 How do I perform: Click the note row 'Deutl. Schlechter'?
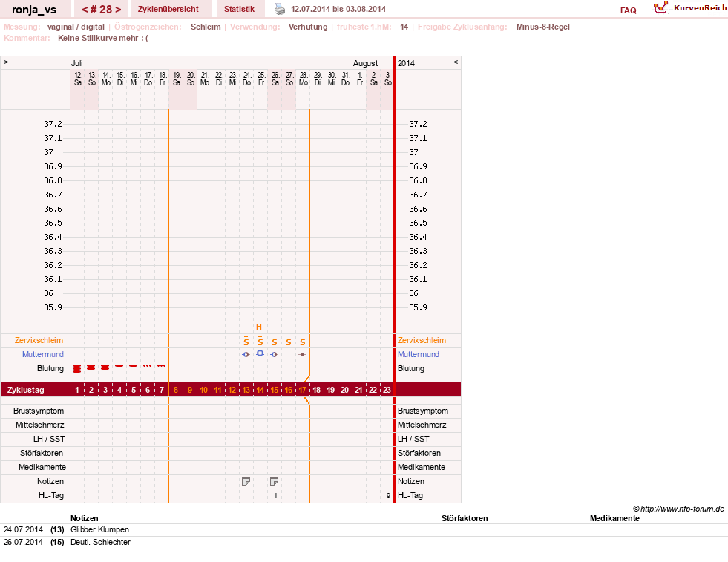(100, 542)
